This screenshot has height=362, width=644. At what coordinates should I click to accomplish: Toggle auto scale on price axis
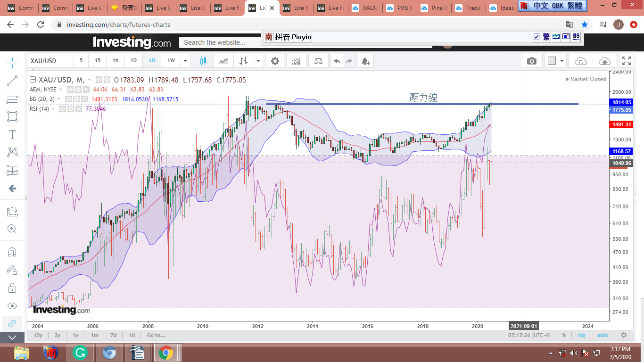603,335
